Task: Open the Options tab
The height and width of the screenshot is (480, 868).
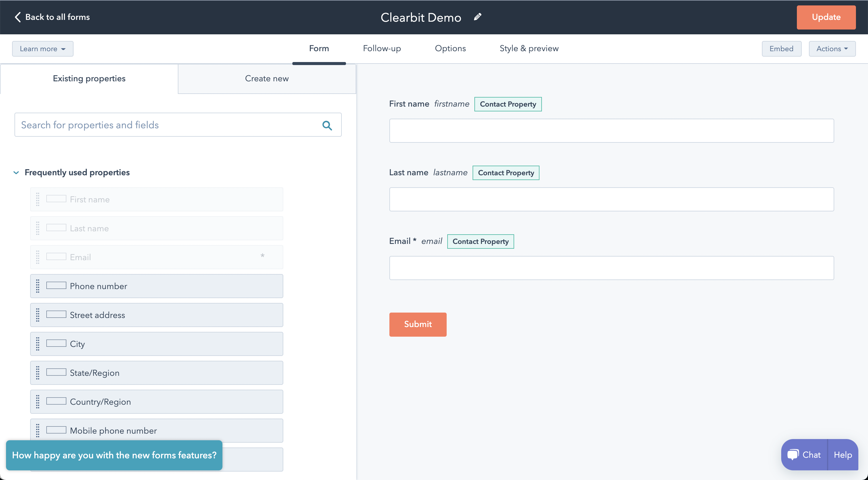Action: (450, 48)
